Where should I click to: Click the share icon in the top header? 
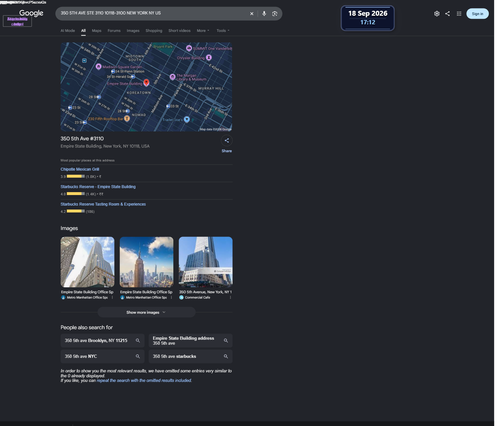[x=448, y=14]
